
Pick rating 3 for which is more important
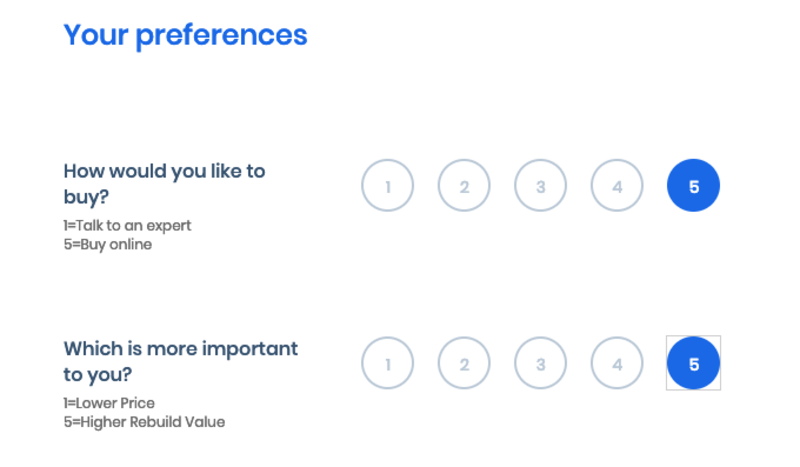click(540, 363)
